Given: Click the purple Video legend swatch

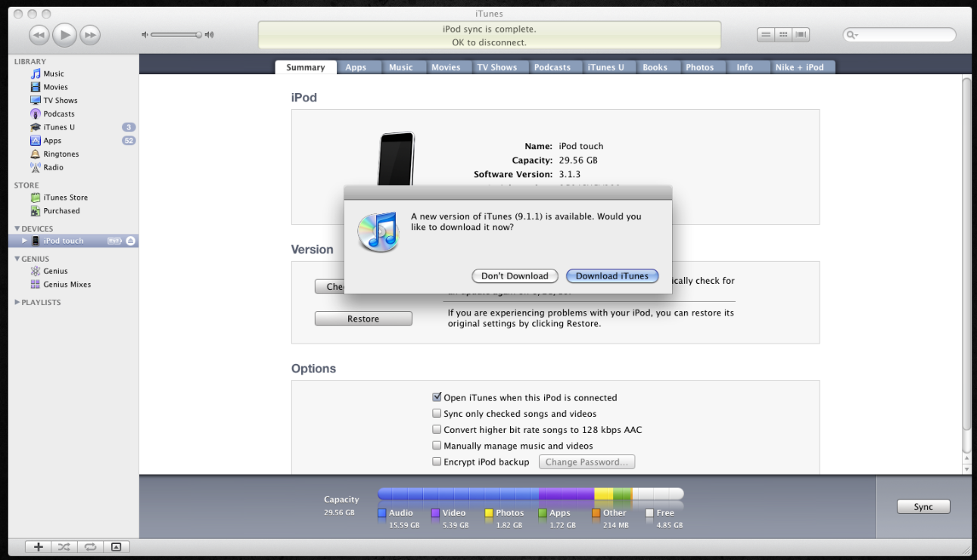Looking at the screenshot, I should (435, 513).
